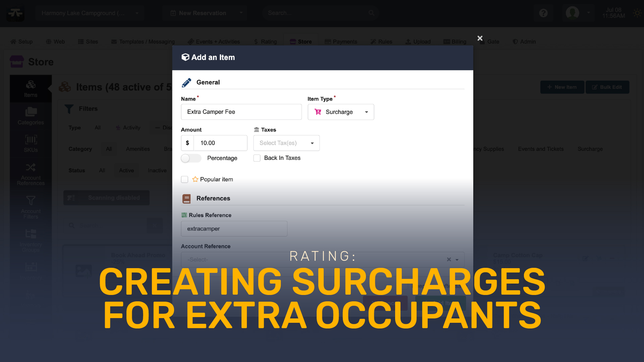Open the Rating tab

click(x=265, y=42)
